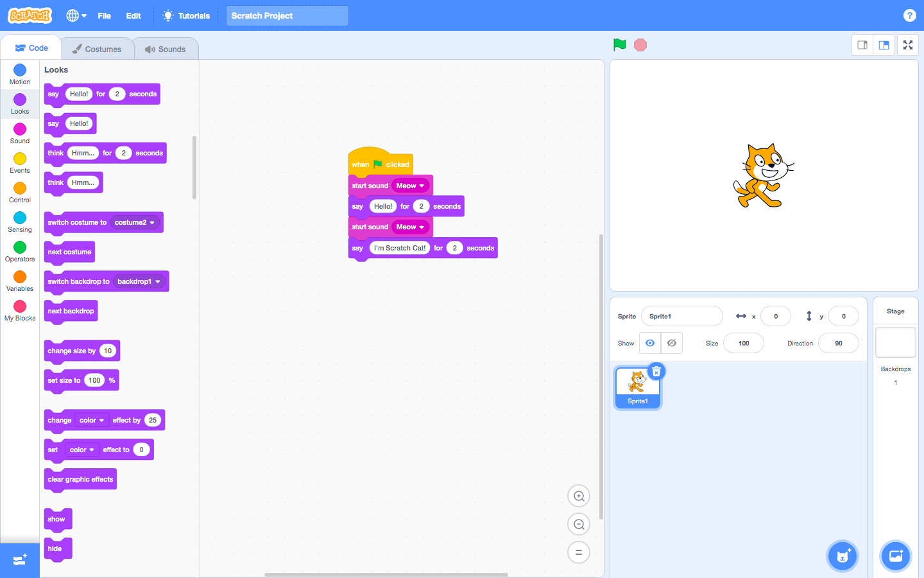
Task: Select the Sprite1 thumbnail
Action: pos(637,388)
